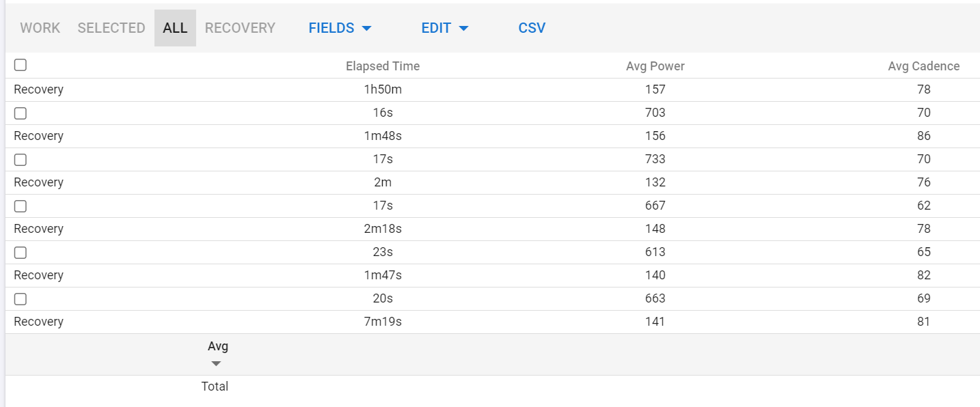The image size is (980, 407).
Task: Click the Avg Cadence column header
Action: tap(923, 66)
